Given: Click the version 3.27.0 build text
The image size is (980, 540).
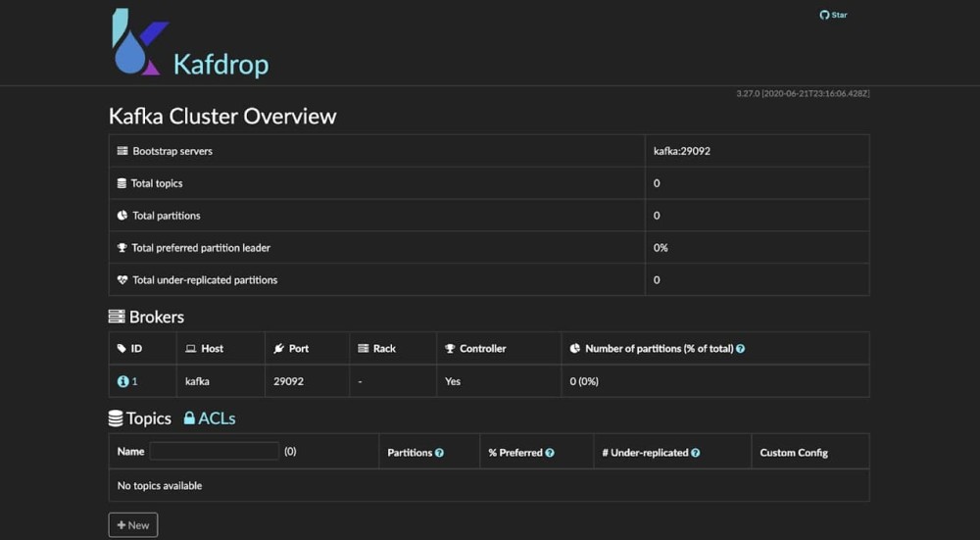Looking at the screenshot, I should (x=803, y=93).
